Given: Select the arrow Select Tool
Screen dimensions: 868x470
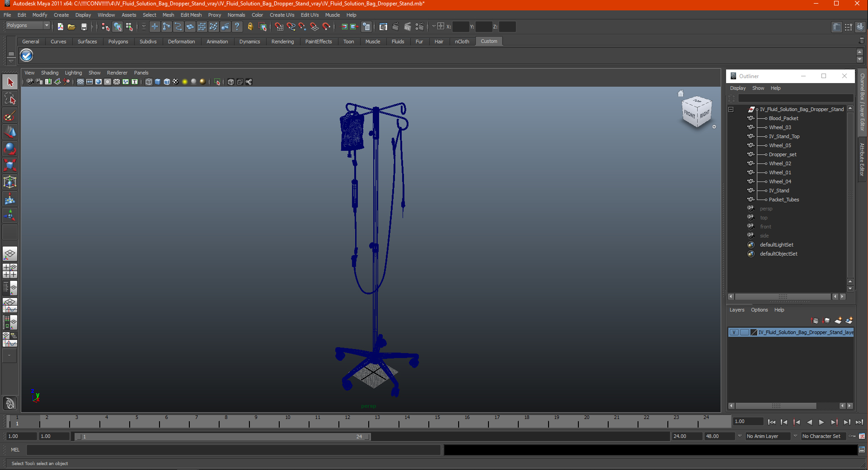Looking at the screenshot, I should 10,82.
